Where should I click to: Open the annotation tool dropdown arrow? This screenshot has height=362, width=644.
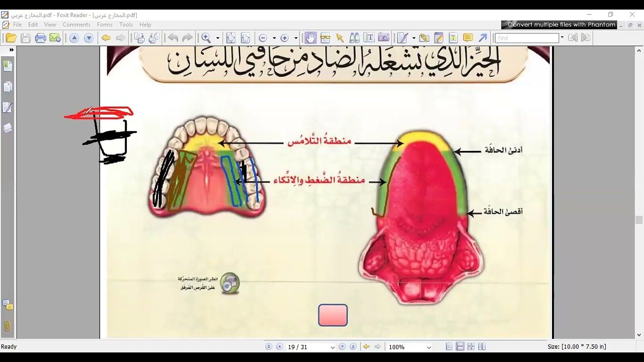414,38
